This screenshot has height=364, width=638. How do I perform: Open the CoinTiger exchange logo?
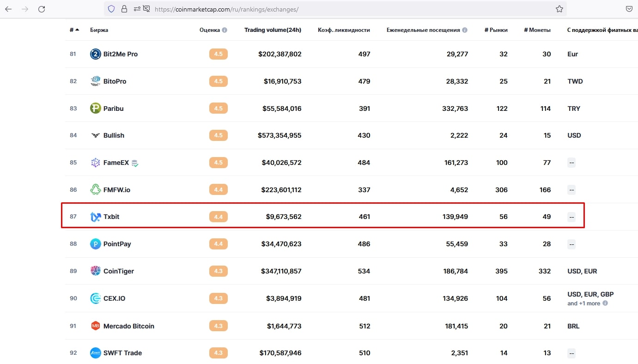tap(95, 271)
